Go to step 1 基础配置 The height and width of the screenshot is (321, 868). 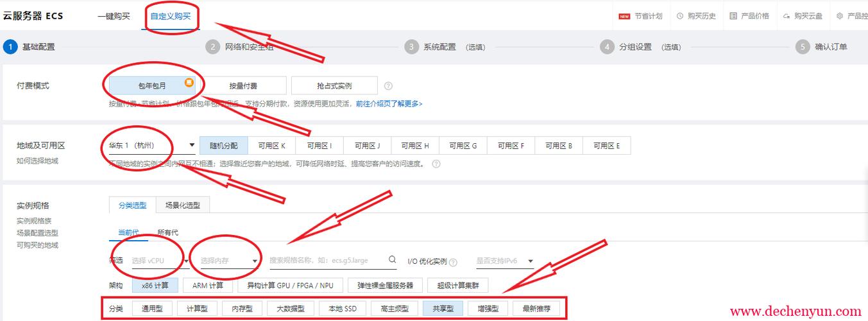click(x=30, y=47)
